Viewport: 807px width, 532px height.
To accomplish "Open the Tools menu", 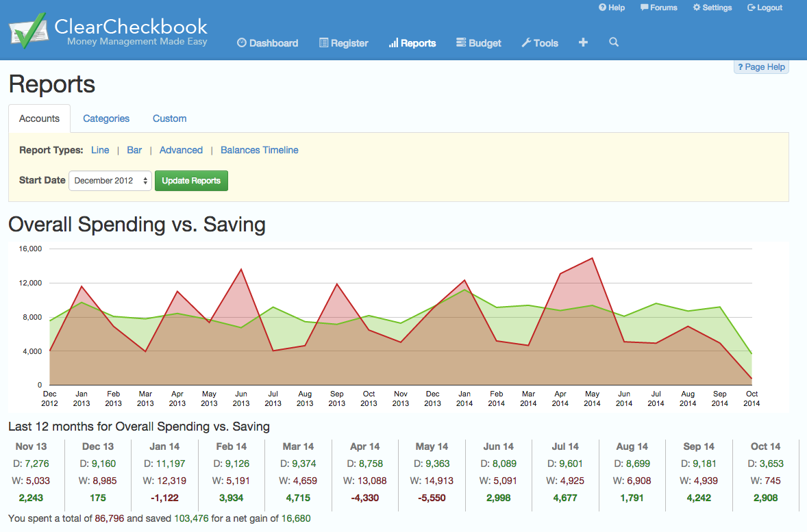I will [x=540, y=43].
